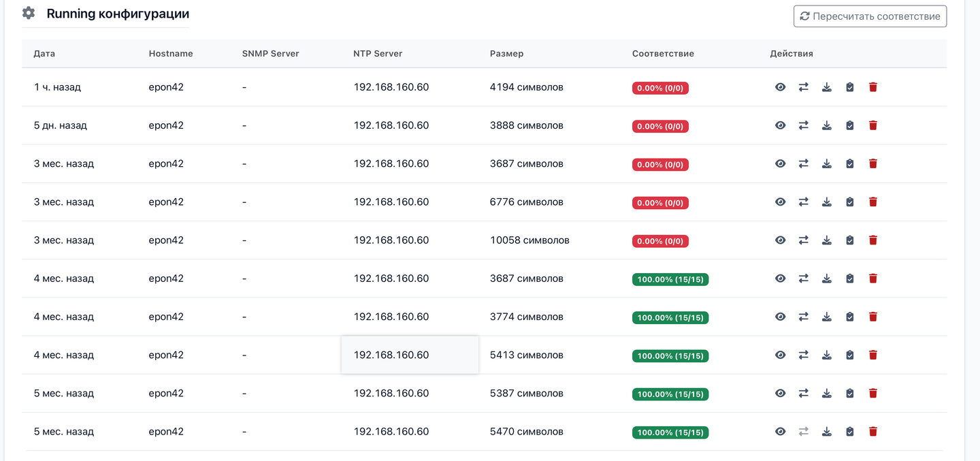Delete the 5413 символов configuration

pyautogui.click(x=873, y=355)
